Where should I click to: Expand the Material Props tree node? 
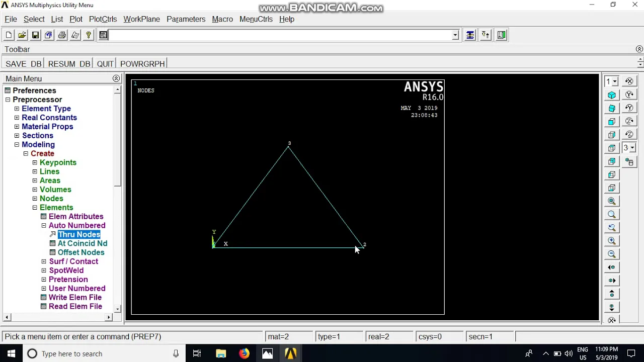17,127
